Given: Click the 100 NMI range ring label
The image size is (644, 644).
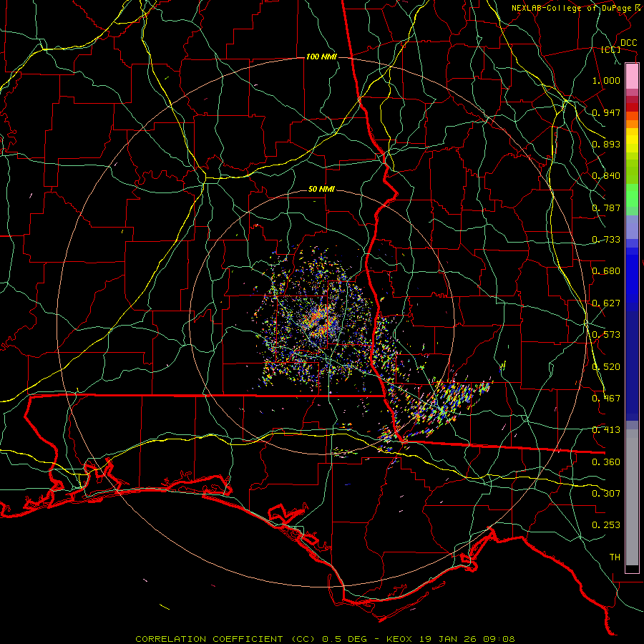Looking at the screenshot, I should [x=321, y=57].
